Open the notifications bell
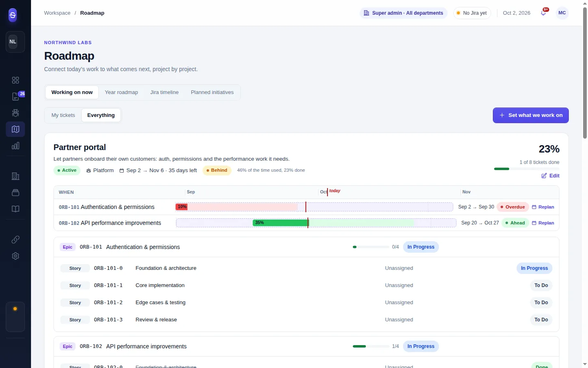This screenshot has width=588, height=368. pyautogui.click(x=543, y=13)
